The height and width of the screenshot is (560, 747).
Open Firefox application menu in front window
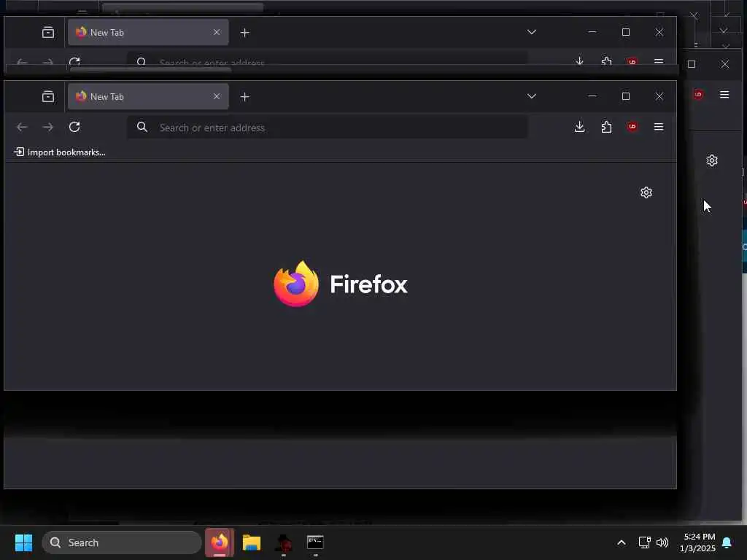click(x=659, y=127)
